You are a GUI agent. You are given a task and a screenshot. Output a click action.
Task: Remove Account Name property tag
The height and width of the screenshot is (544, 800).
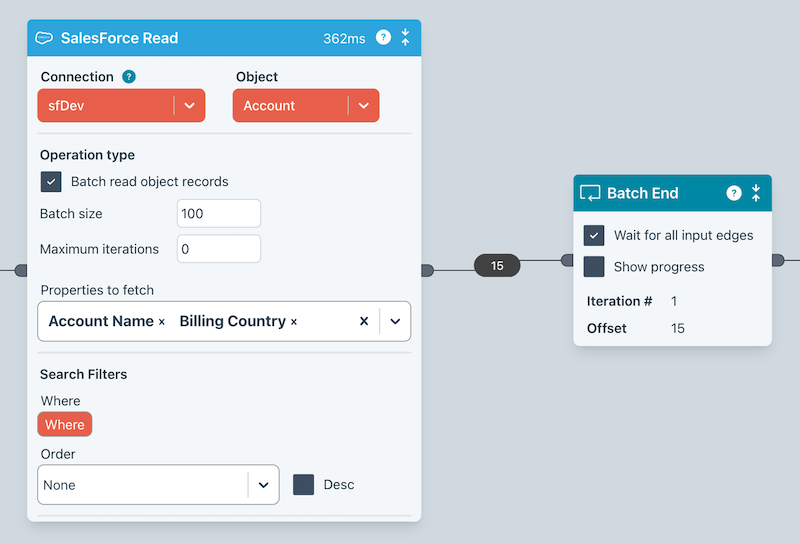pyautogui.click(x=162, y=322)
